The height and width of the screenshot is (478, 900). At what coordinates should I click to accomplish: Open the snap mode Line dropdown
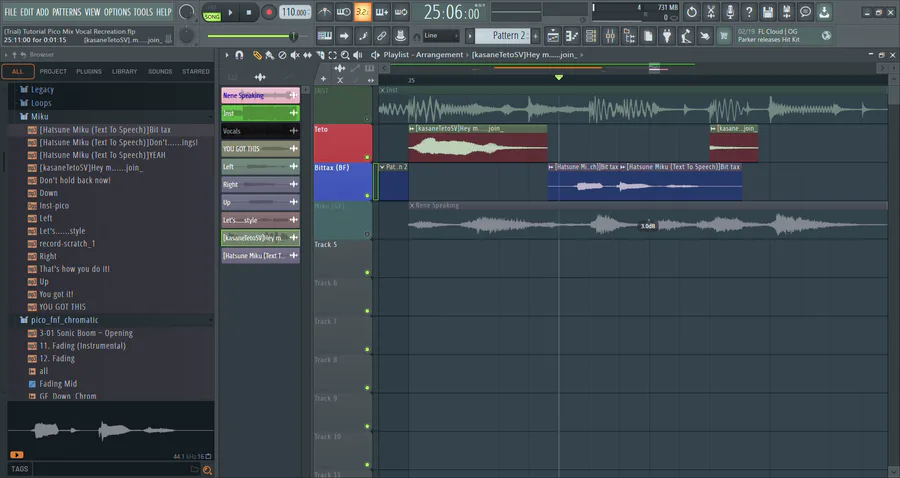click(x=440, y=36)
